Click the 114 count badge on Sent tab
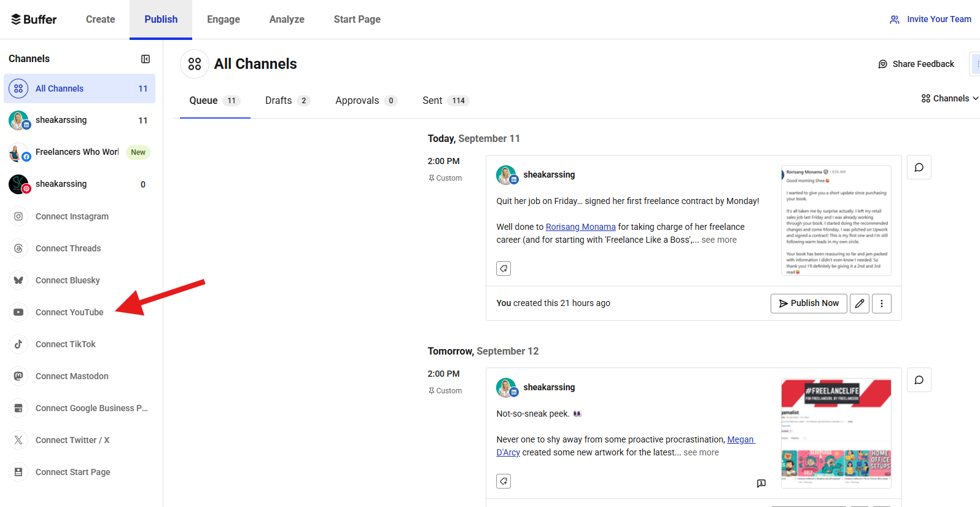980x507 pixels. tap(459, 101)
